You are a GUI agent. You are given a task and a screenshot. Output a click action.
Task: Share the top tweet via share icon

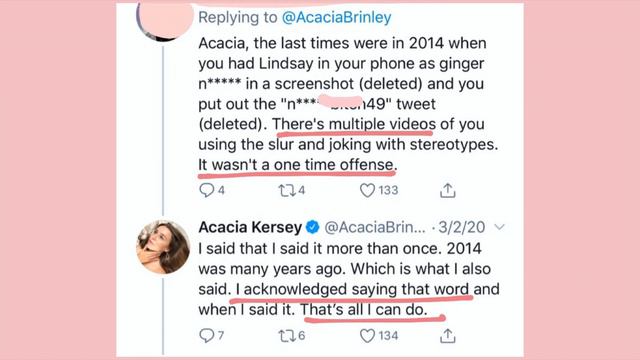pos(447,190)
